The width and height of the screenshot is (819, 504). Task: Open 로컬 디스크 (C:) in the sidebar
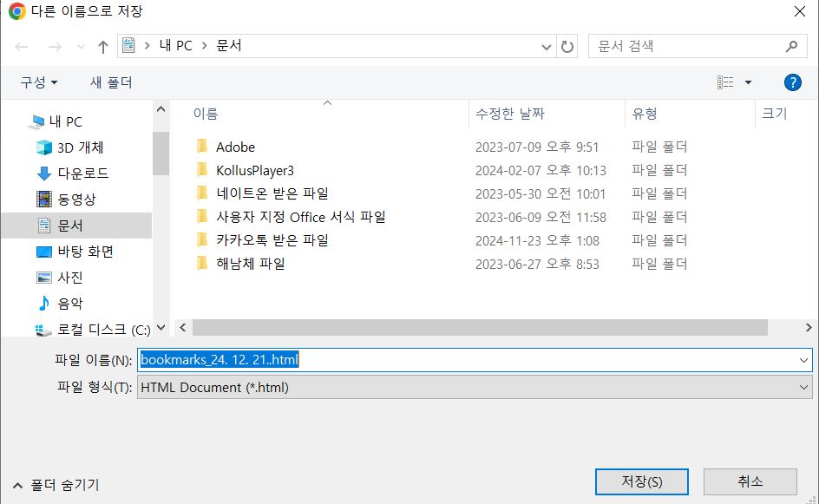point(104,330)
